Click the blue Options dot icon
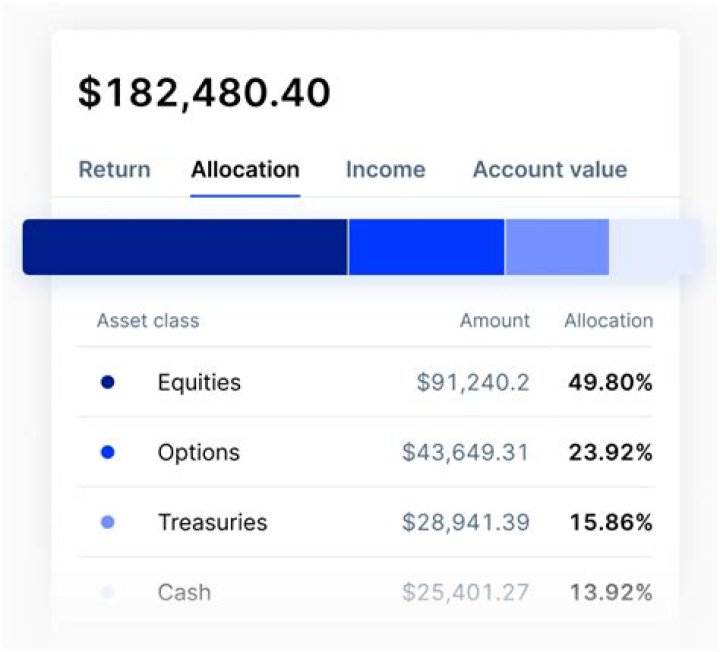720x652 pixels. [108, 452]
